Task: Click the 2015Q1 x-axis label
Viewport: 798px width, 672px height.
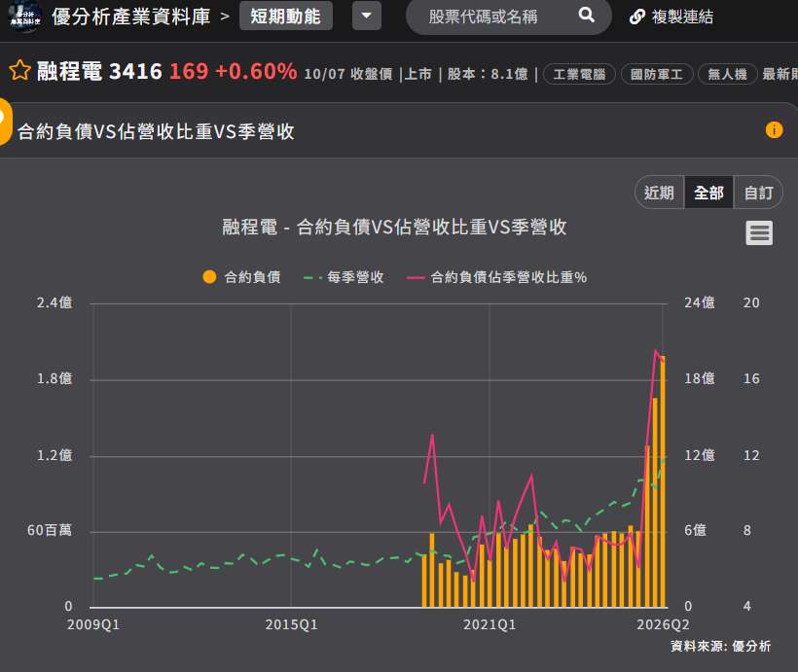Action: (291, 624)
